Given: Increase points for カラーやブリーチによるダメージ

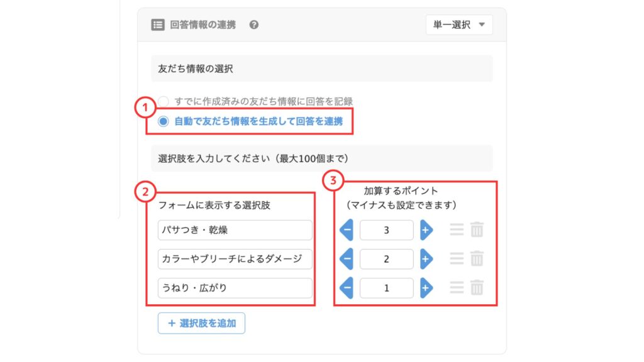Looking at the screenshot, I should [x=426, y=259].
